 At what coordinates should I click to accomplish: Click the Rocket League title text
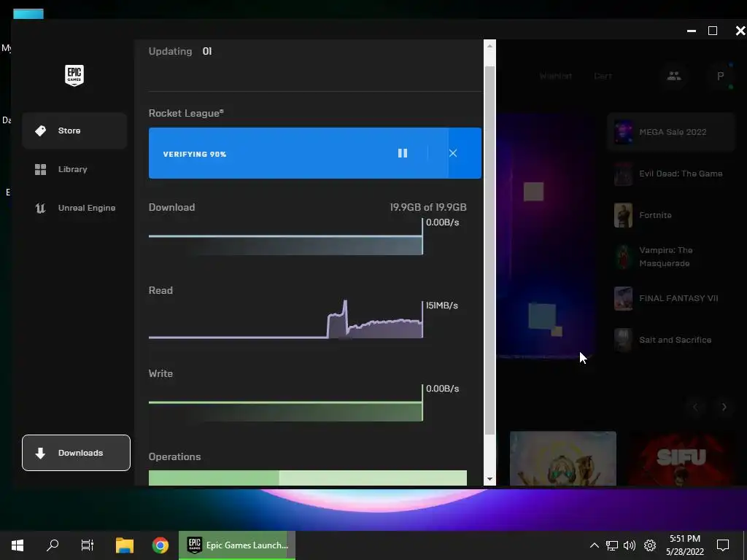point(186,113)
